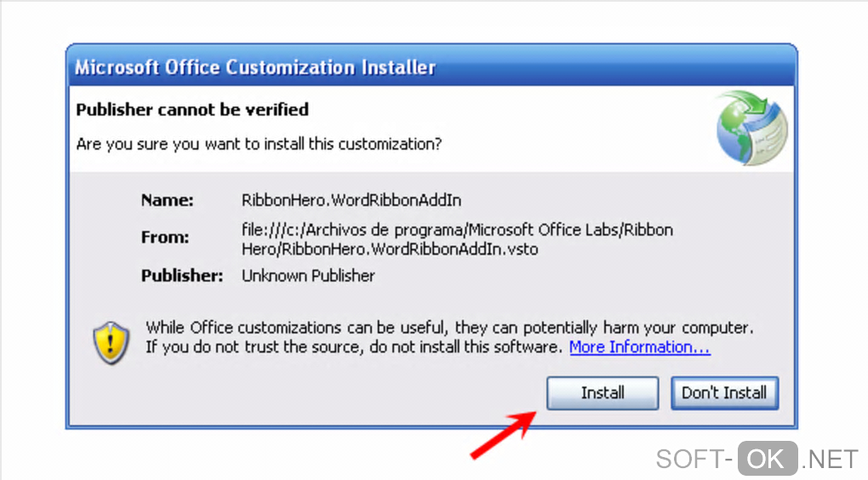The image size is (868, 480).
Task: Click the Publisher: field label
Action: tap(182, 276)
